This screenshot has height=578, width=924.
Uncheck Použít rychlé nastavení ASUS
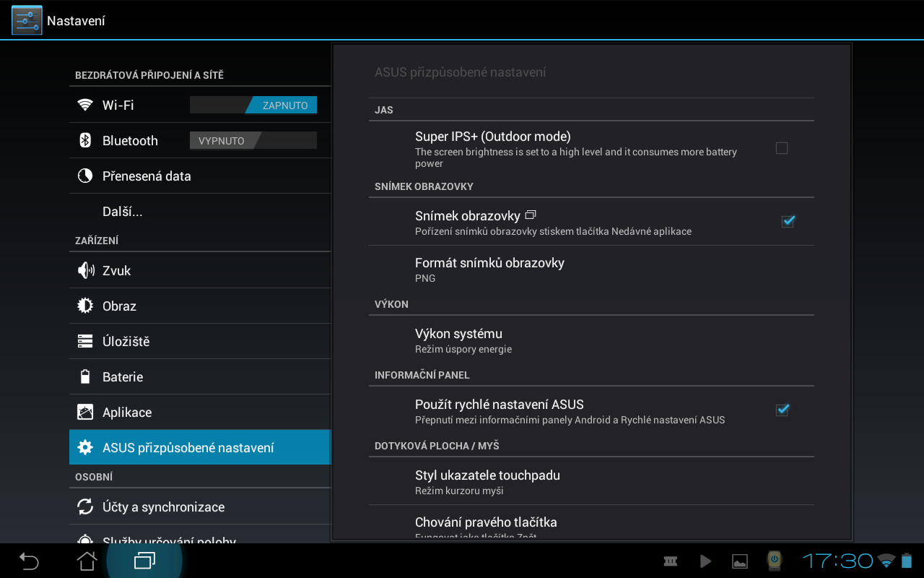pyautogui.click(x=782, y=410)
